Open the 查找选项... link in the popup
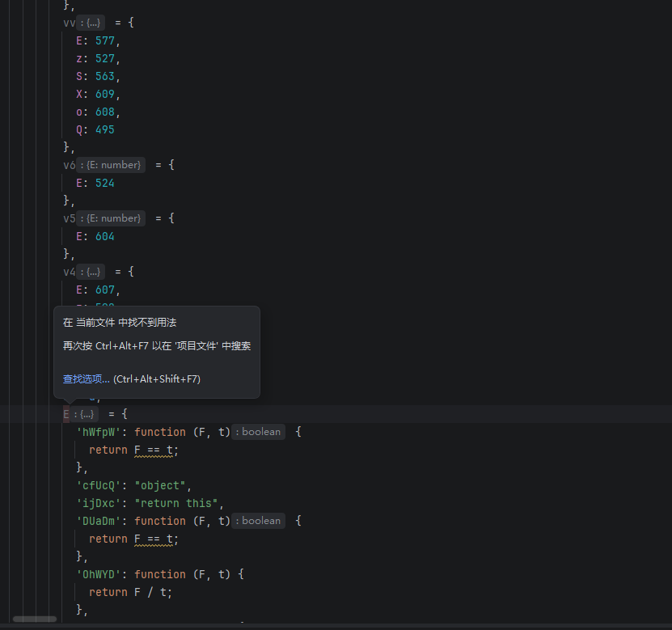672x630 pixels. coord(87,379)
